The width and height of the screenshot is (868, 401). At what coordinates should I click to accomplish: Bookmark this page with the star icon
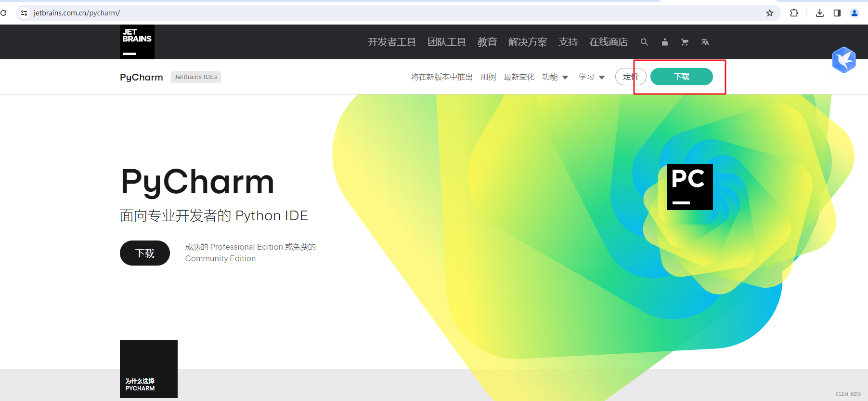[x=770, y=13]
